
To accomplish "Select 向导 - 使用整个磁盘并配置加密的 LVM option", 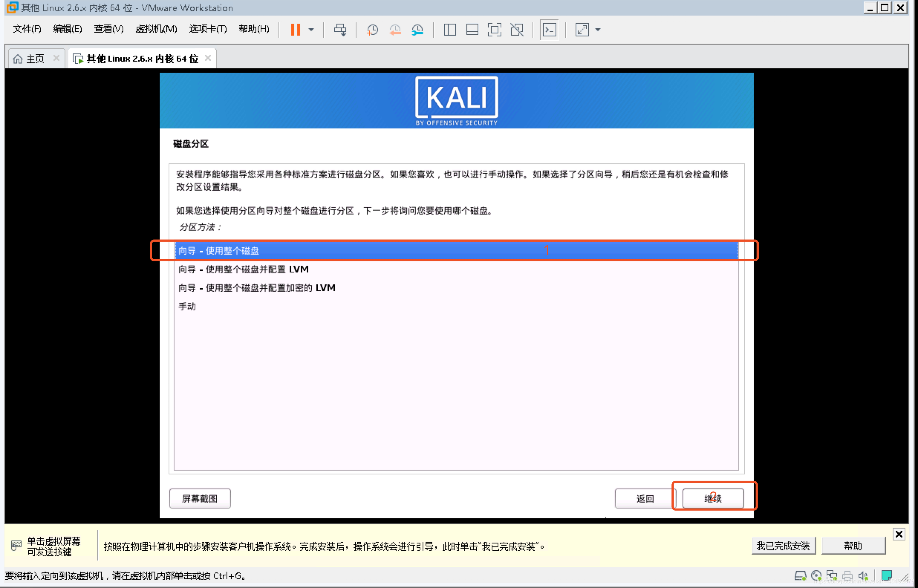I will tap(257, 288).
